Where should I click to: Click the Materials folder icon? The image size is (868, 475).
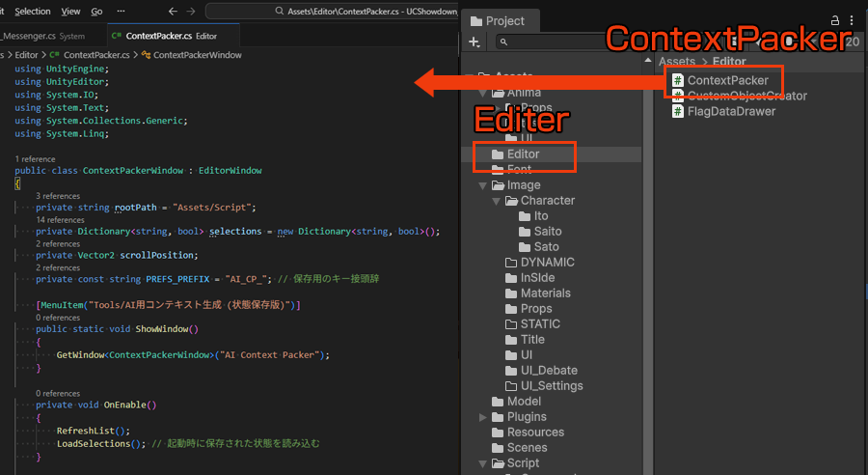click(511, 293)
